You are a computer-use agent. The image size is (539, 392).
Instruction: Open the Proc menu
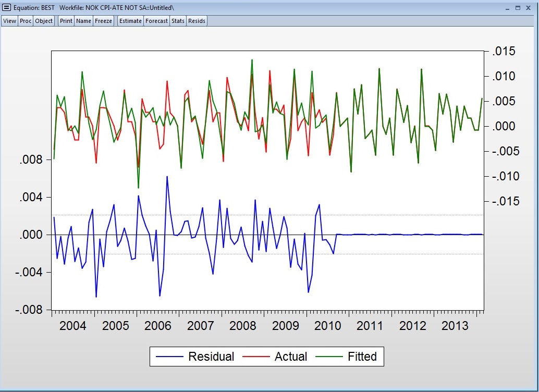[26, 21]
